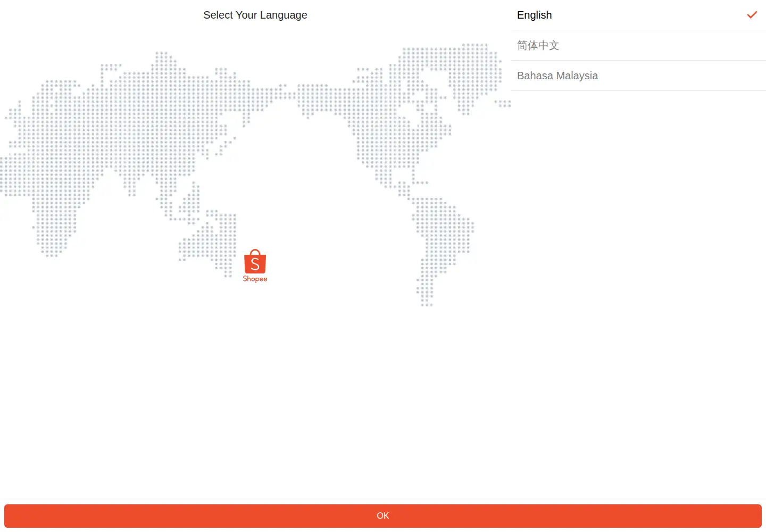This screenshot has height=532, width=766.
Task: Select Bahasa Malaysia language option
Action: point(638,76)
